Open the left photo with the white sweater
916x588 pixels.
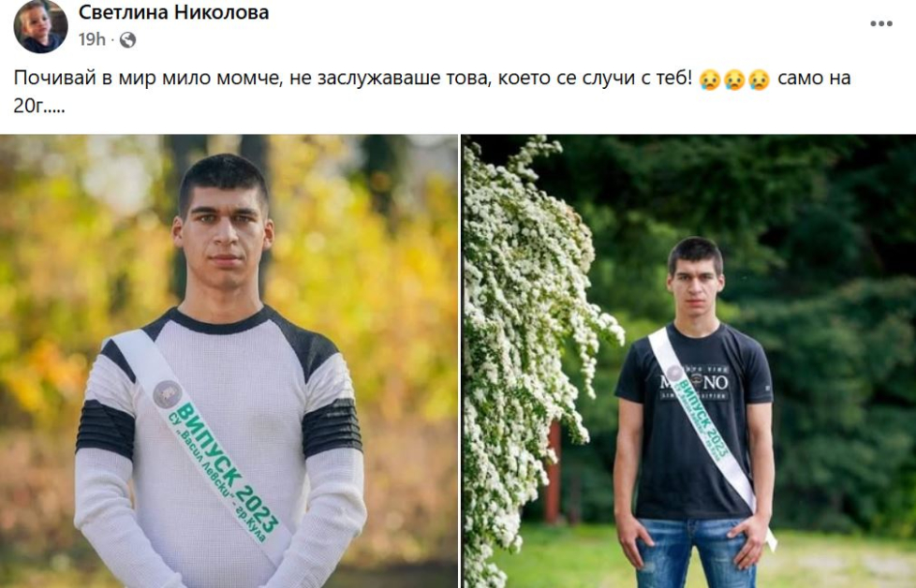click(229, 361)
